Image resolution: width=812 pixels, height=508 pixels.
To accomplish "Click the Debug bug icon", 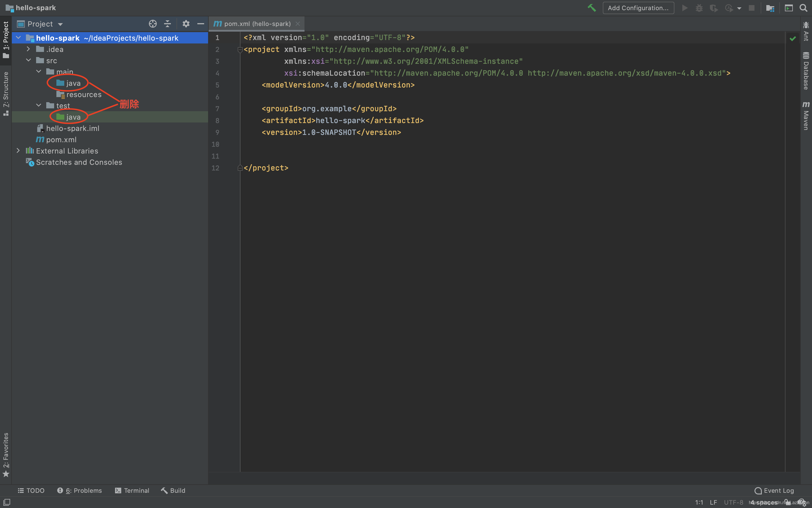I will [699, 8].
